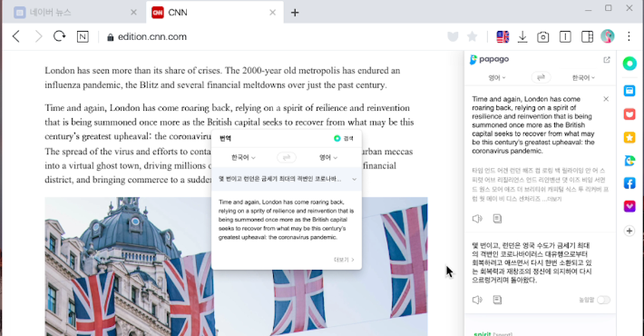The width and height of the screenshot is (644, 336).
Task: Clear the papago source text with X
Action: [606, 99]
